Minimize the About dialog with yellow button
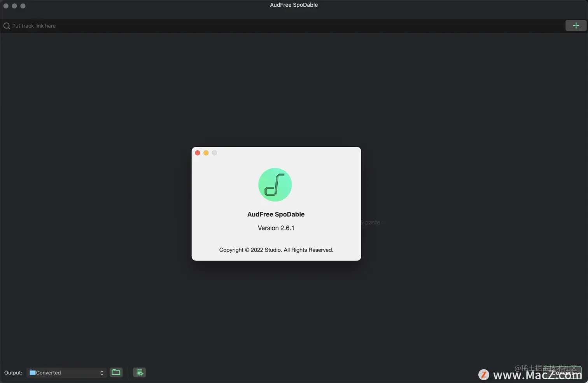This screenshot has height=383, width=588. pos(206,153)
